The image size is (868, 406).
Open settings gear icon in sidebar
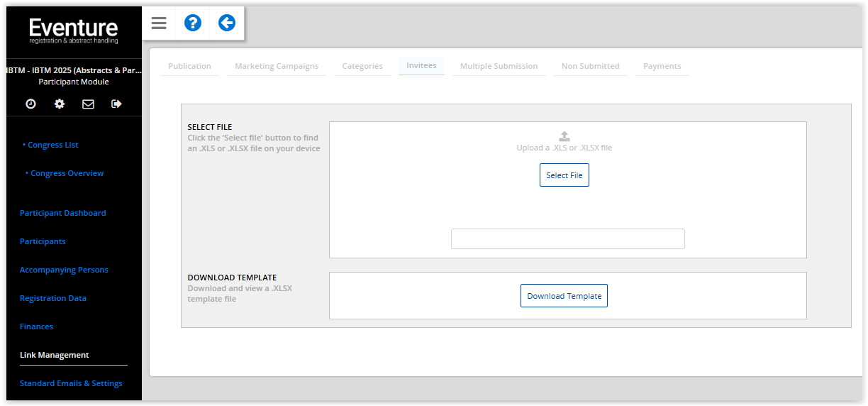[60, 104]
